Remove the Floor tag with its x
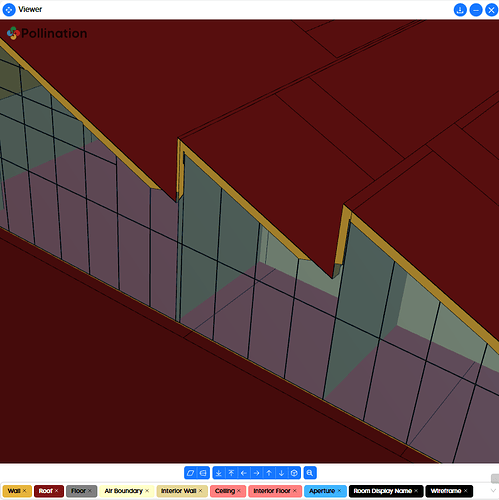499x500 pixels. (x=90, y=491)
